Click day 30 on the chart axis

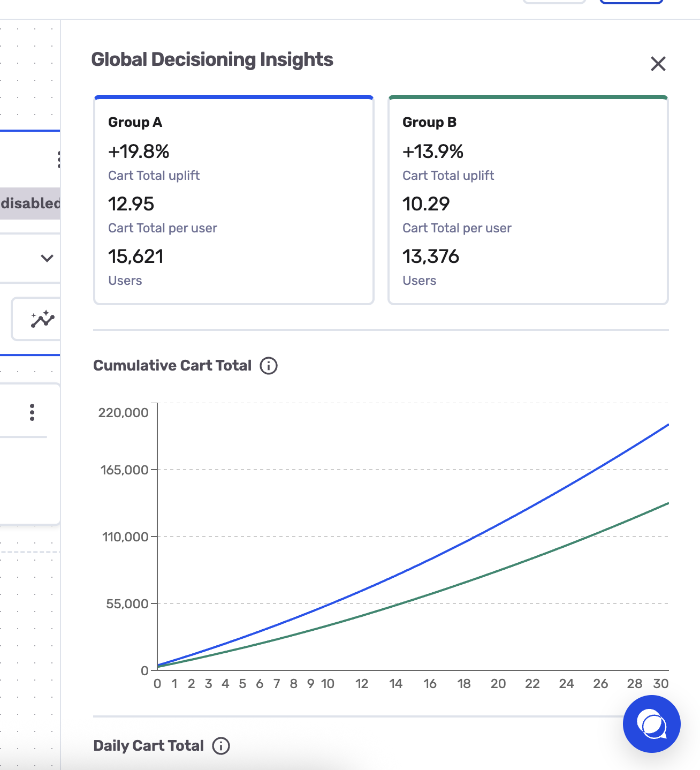(x=661, y=684)
